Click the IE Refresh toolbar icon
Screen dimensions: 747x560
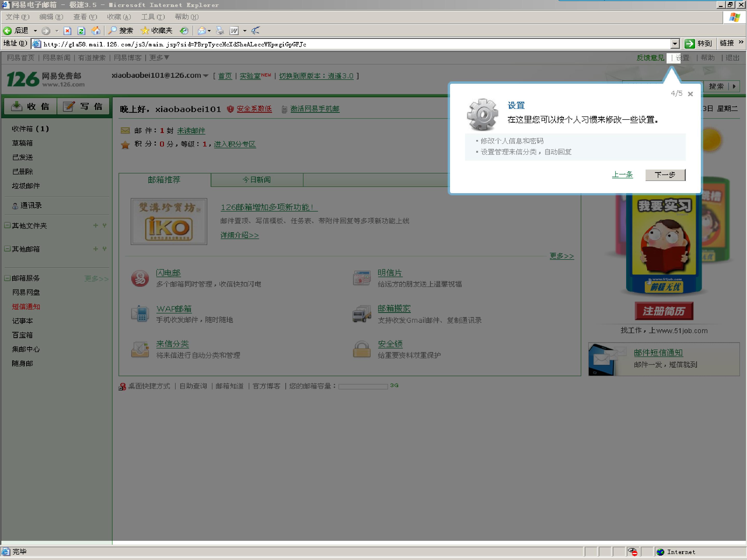tap(81, 31)
